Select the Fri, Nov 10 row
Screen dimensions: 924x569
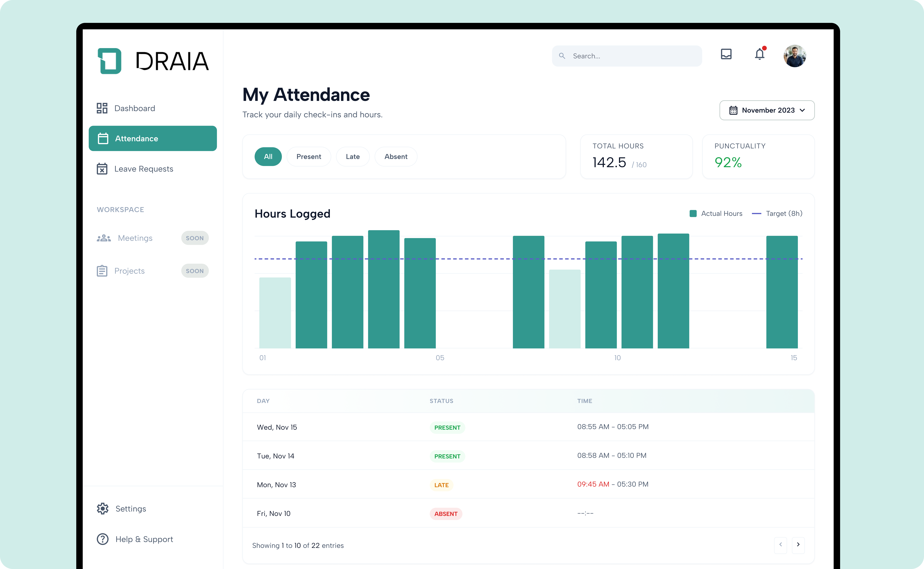coord(528,513)
